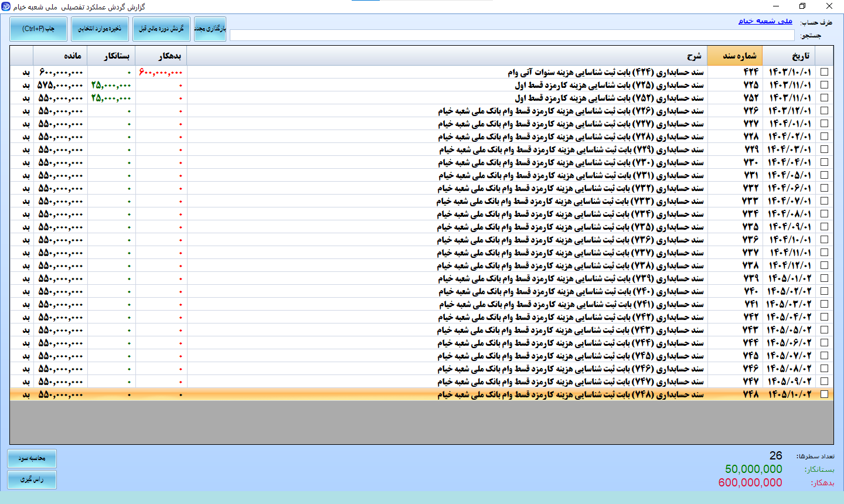The height and width of the screenshot is (504, 844).
Task: Click the app logo icon in title bar
Action: point(6,6)
